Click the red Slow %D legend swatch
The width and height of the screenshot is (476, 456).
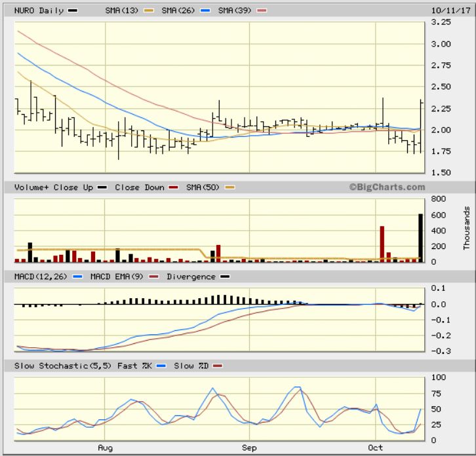218,366
